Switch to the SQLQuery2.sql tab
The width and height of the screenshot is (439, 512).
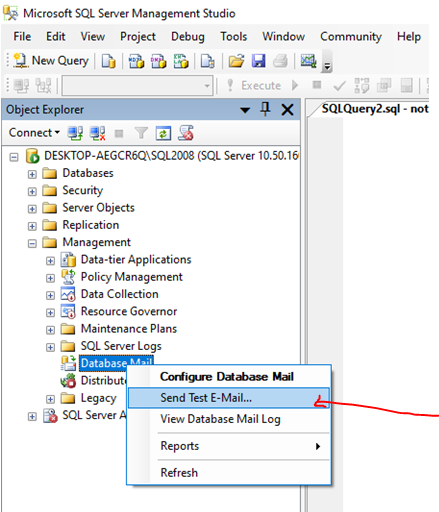(375, 109)
